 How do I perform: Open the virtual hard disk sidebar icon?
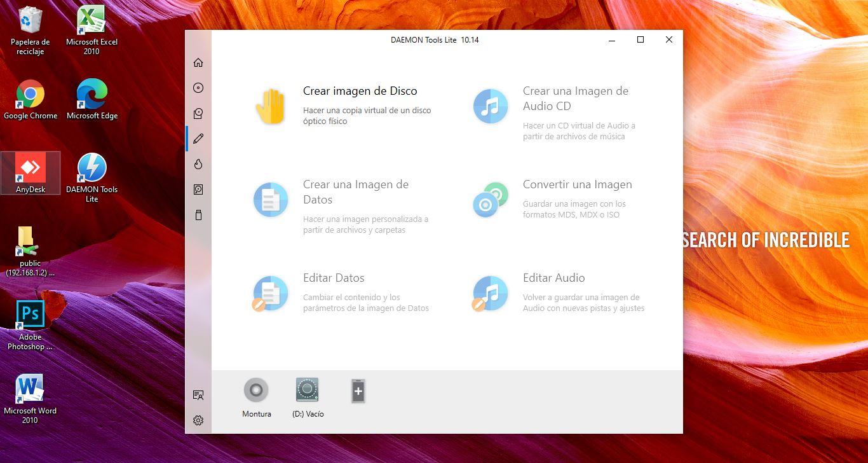198,190
